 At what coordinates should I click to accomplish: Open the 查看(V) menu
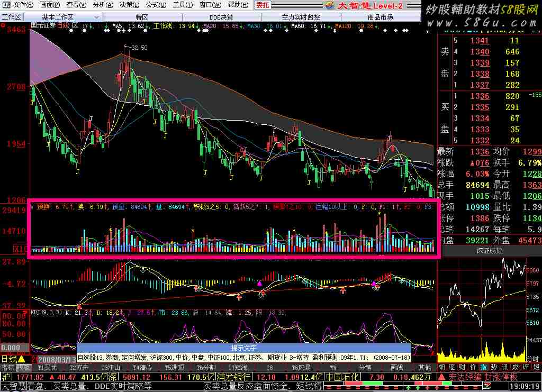[x=76, y=5]
